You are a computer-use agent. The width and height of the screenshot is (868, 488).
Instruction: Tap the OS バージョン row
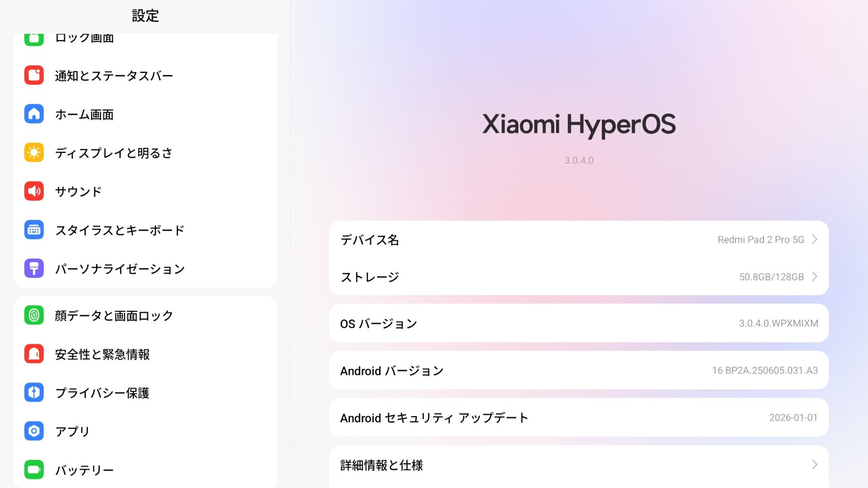tap(579, 323)
